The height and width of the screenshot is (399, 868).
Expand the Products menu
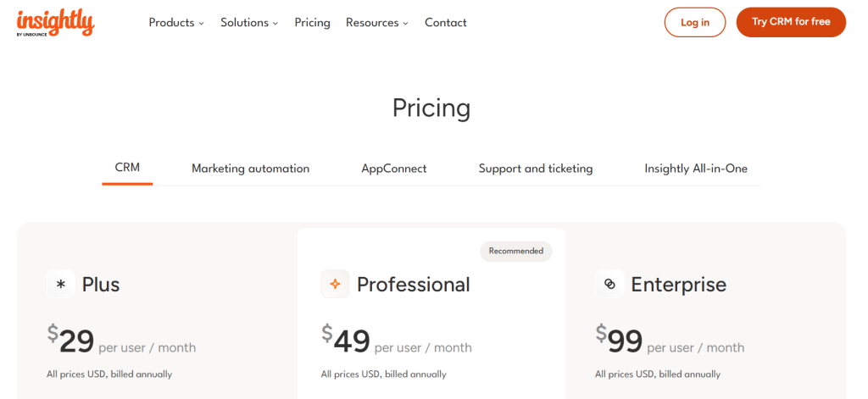[176, 23]
